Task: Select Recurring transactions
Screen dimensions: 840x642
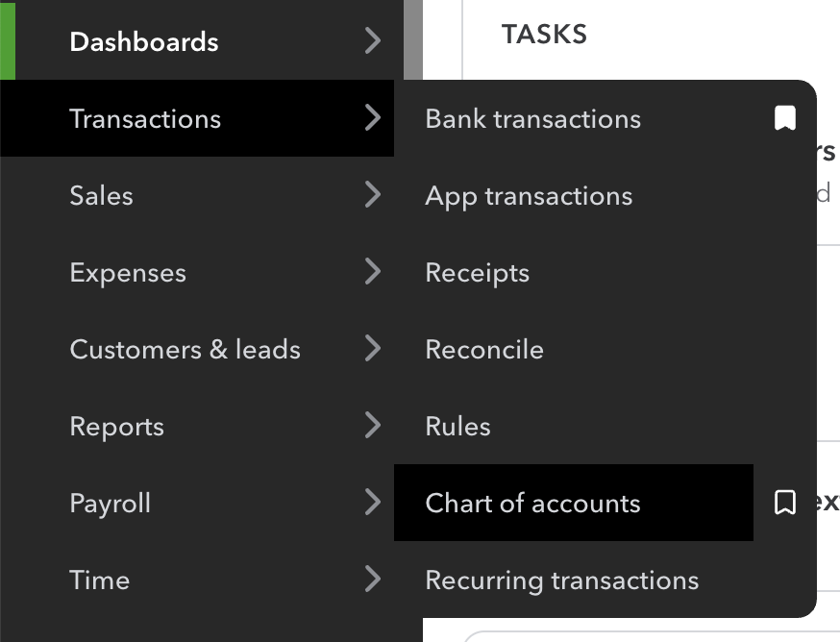Action: pos(560,580)
